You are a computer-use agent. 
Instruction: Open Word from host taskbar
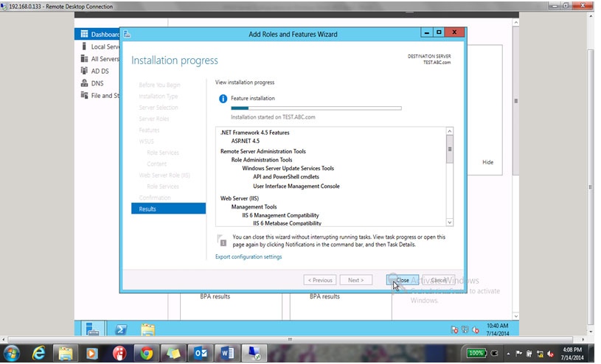pyautogui.click(x=227, y=353)
